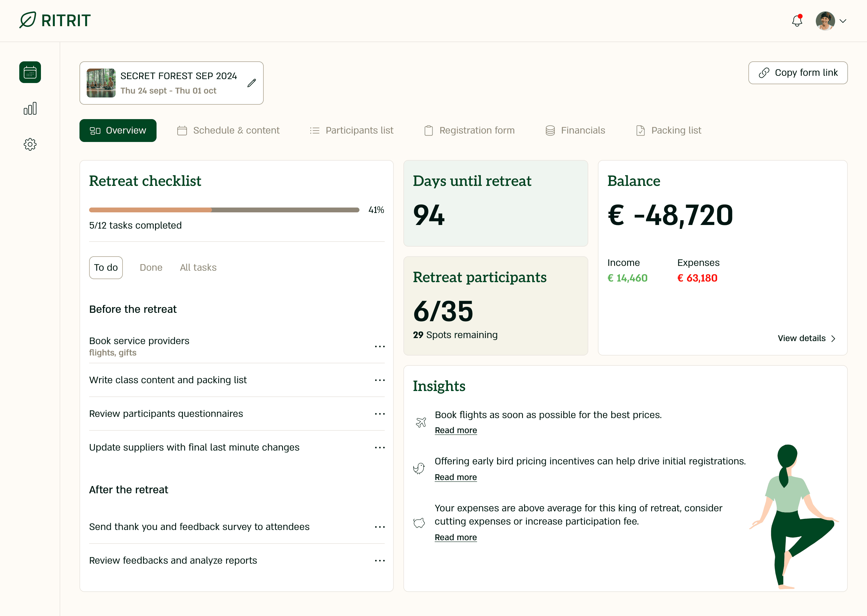Open options for Book service providers
The width and height of the screenshot is (867, 616).
(x=380, y=346)
